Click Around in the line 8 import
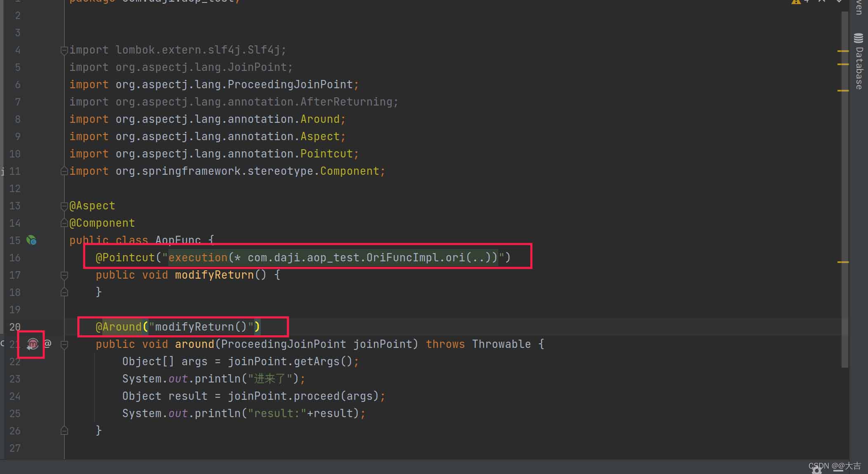868x474 pixels. coord(320,119)
